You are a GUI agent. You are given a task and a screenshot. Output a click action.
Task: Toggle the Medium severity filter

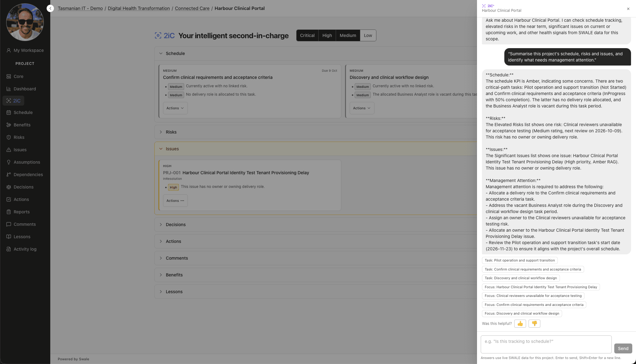(x=348, y=35)
